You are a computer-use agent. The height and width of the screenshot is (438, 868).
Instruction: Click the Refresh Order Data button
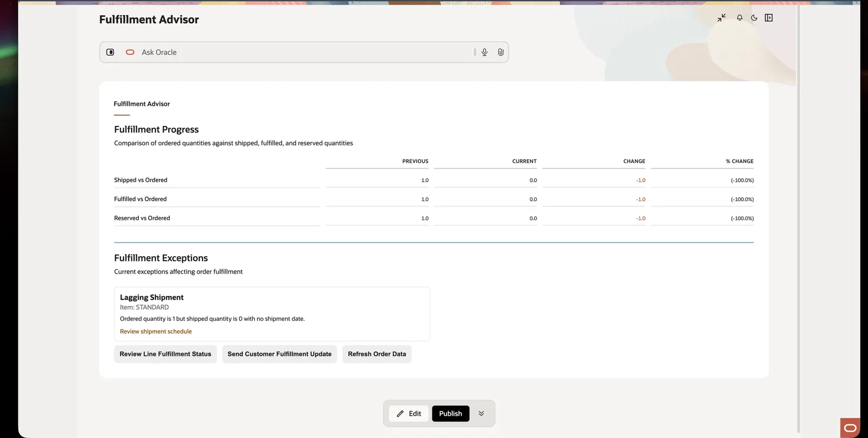tap(377, 354)
